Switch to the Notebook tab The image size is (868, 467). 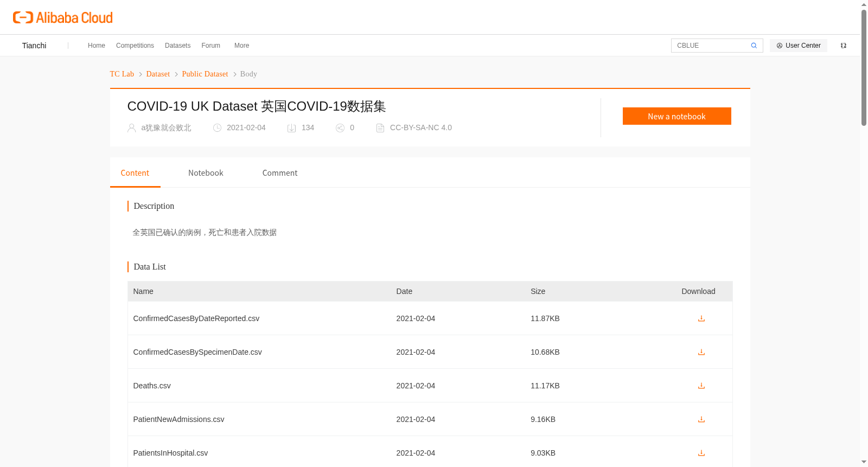206,173
